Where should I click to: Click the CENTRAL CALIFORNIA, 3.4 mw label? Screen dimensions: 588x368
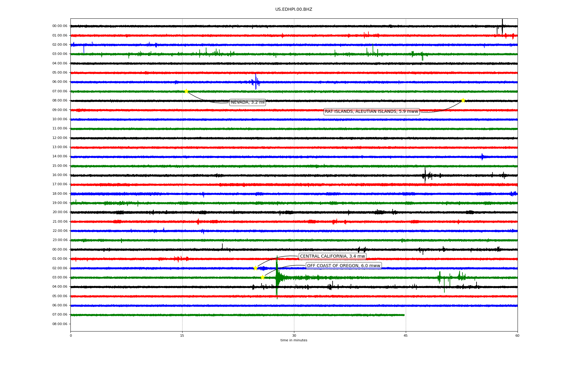[332, 256]
